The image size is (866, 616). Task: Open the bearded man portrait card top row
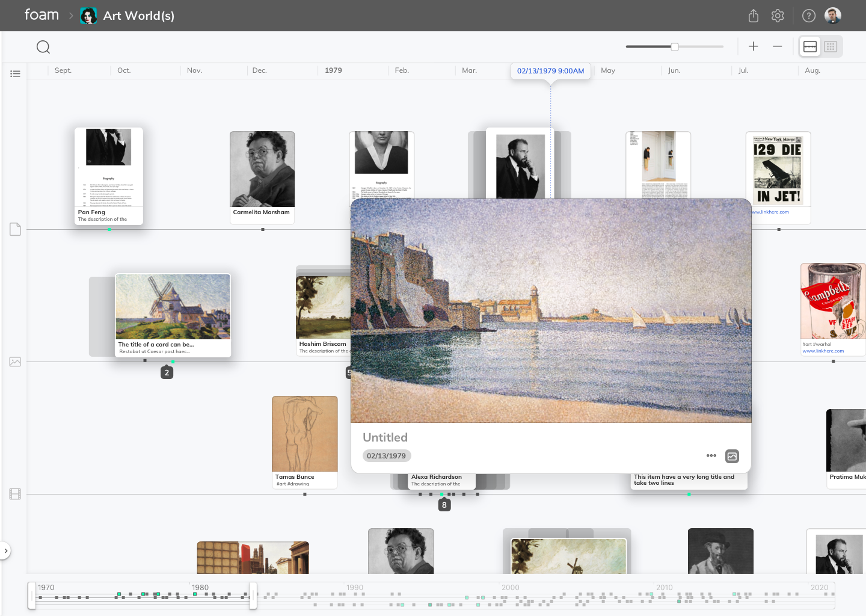click(x=520, y=164)
